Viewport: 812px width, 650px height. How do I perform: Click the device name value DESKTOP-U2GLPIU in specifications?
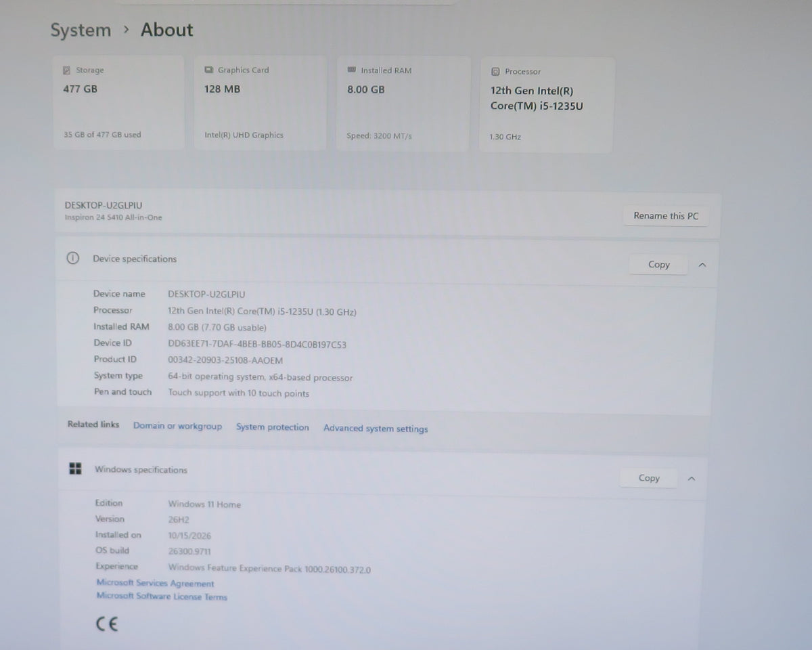pyautogui.click(x=206, y=295)
